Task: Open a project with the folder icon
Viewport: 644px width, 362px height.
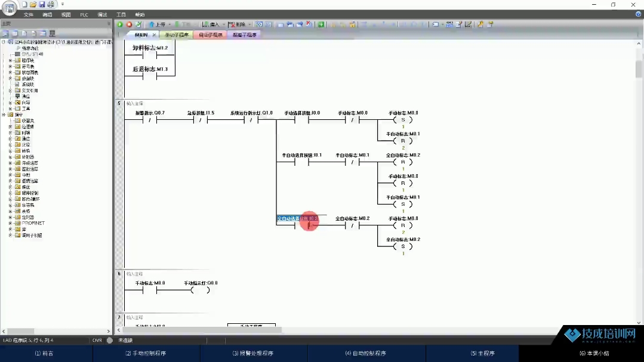Action: point(33,5)
